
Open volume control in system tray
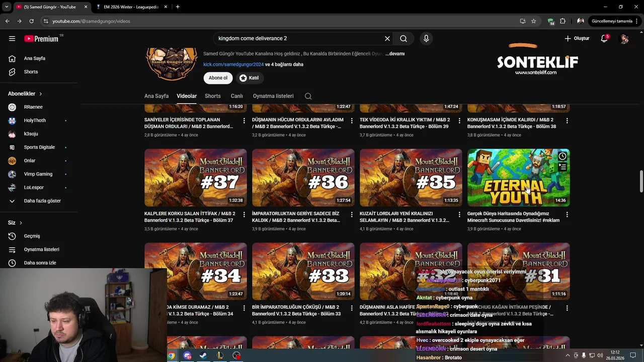pyautogui.click(x=600, y=355)
